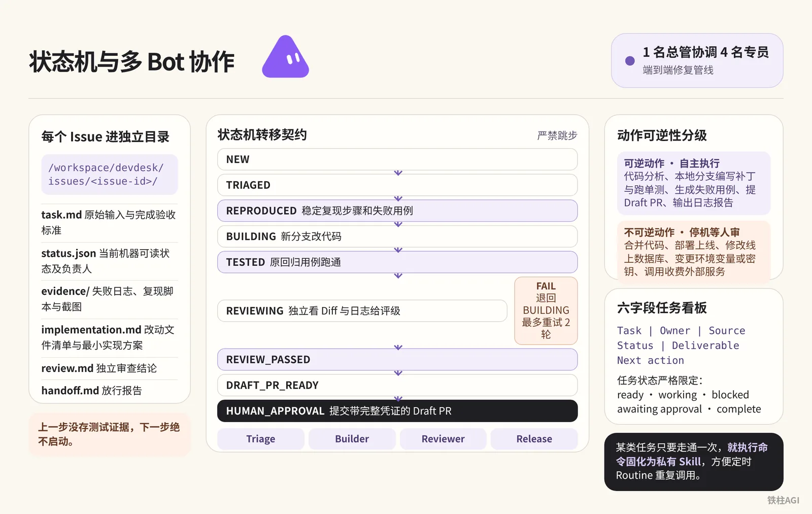Click the TESTED state row
This screenshot has height=514, width=812.
[x=397, y=262]
